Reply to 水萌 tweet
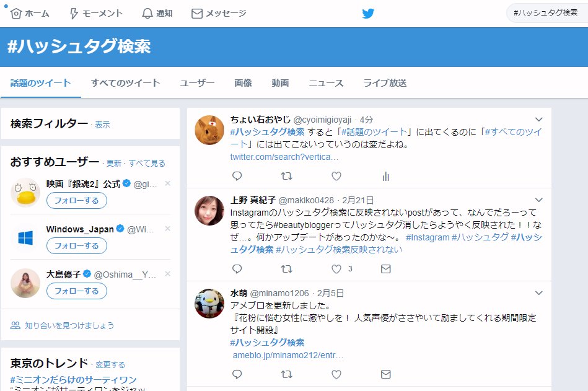 click(237, 374)
